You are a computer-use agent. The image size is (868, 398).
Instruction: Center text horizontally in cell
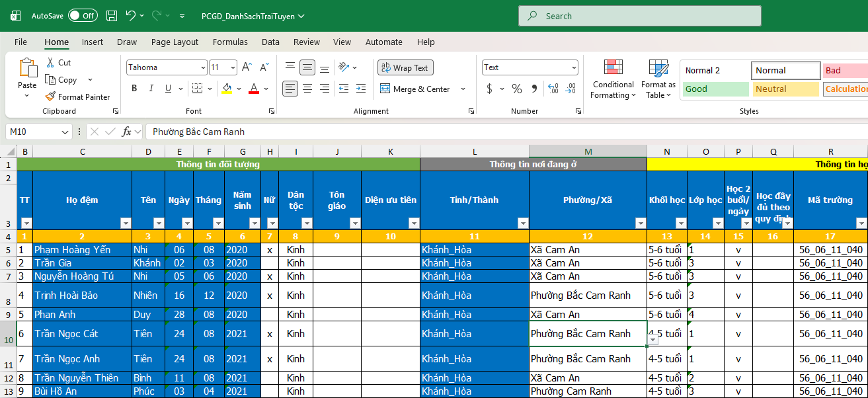307,89
